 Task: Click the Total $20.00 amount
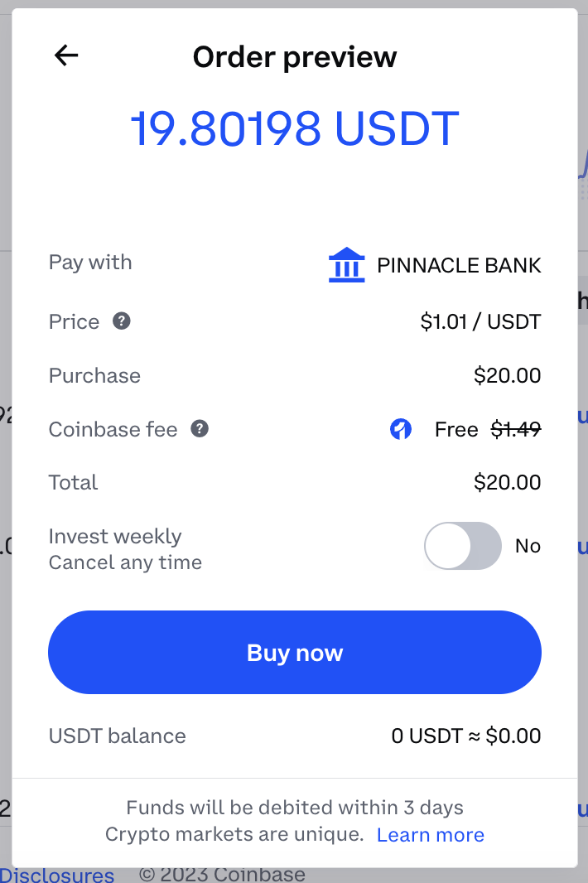[x=507, y=482]
